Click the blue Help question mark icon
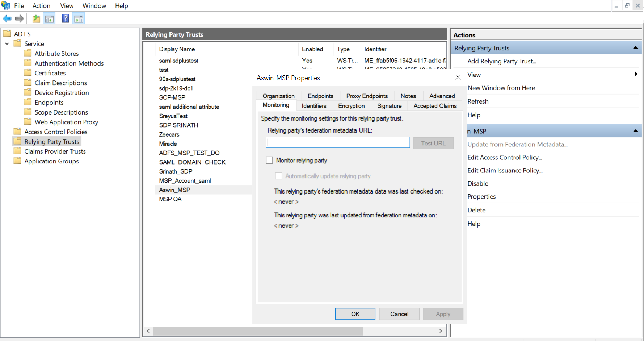Image resolution: width=644 pixels, height=341 pixels. click(65, 18)
